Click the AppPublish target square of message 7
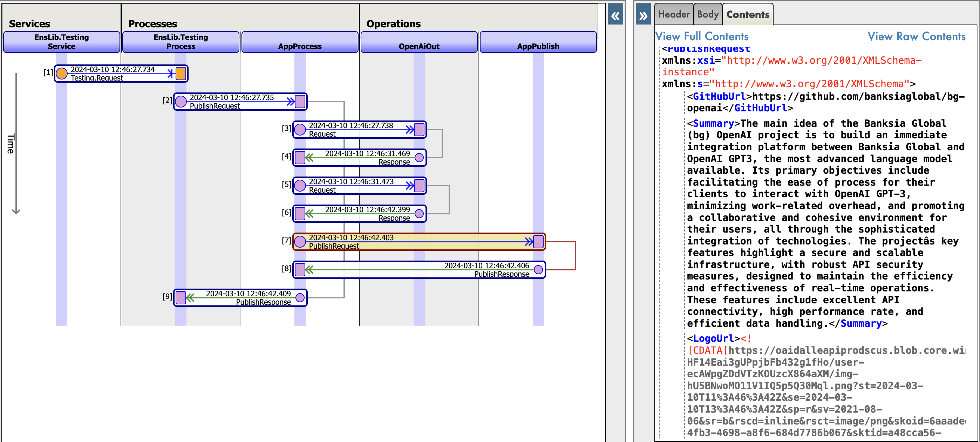The image size is (980, 442). point(538,242)
